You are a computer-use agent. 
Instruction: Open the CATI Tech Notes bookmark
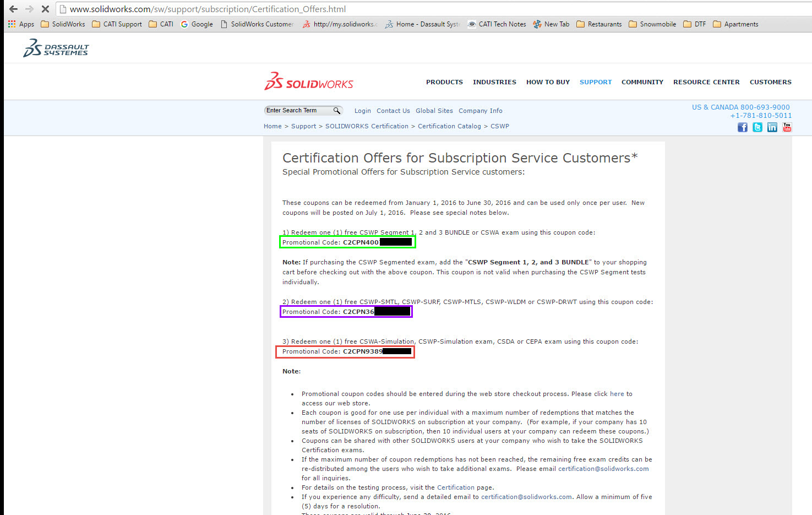tap(497, 24)
